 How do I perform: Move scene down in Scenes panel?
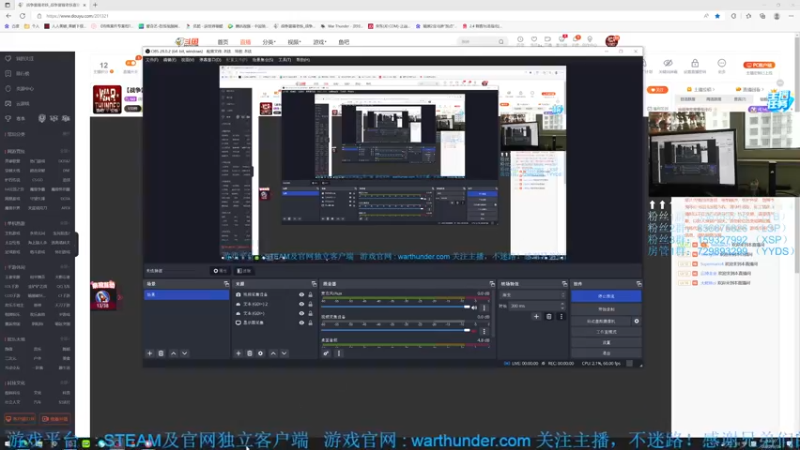(185, 353)
